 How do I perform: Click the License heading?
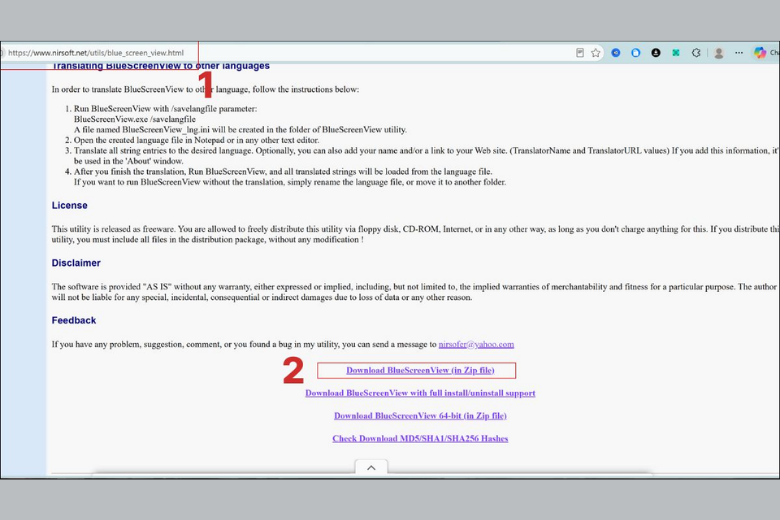point(70,206)
